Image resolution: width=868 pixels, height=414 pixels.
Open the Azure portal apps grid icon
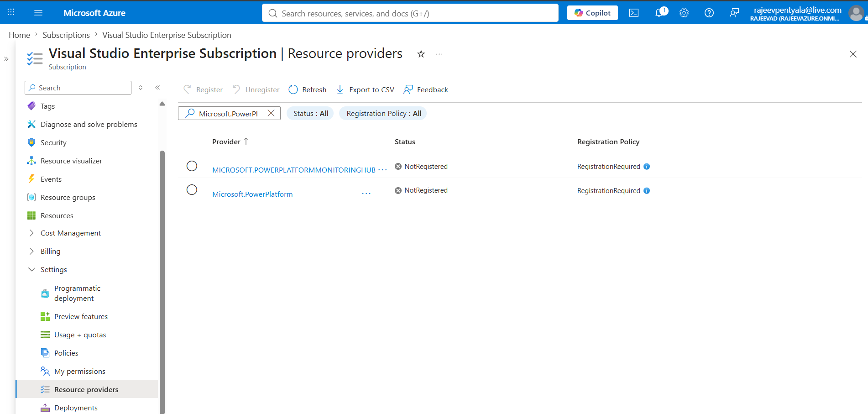[x=11, y=13]
